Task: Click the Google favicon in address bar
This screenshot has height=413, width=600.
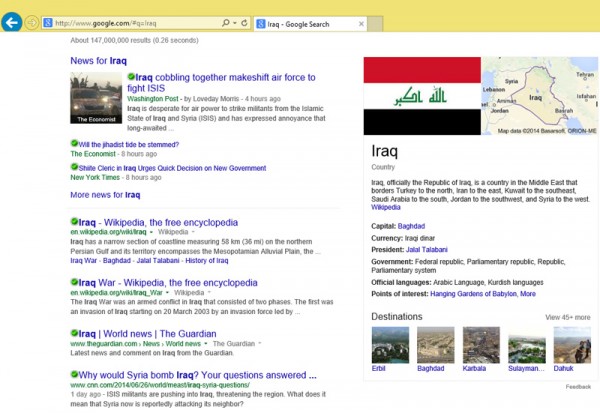Action: pyautogui.click(x=48, y=23)
